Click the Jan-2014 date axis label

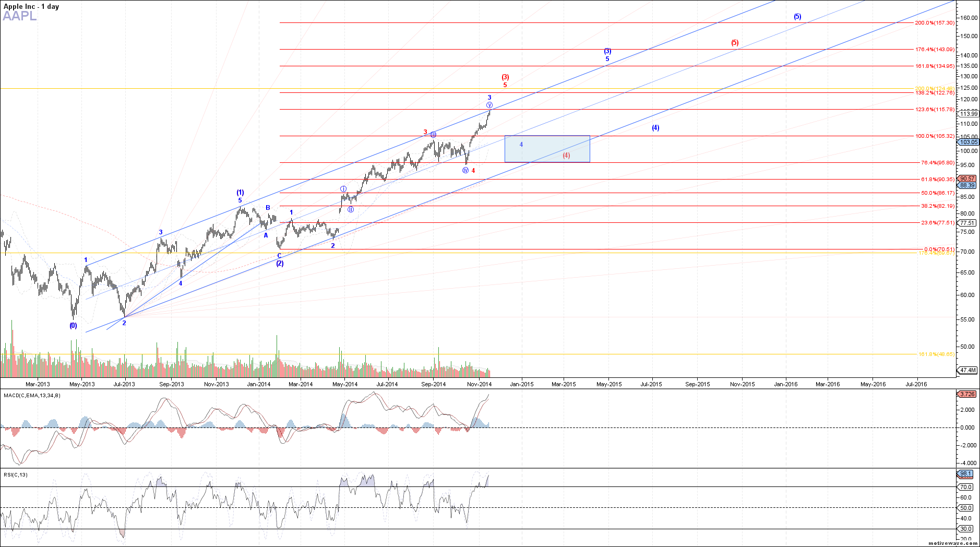point(259,385)
